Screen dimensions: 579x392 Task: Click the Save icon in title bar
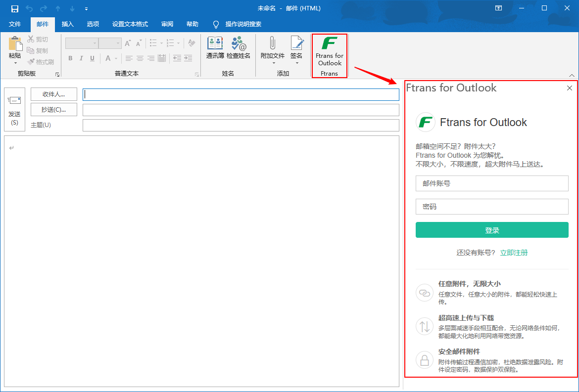point(15,8)
